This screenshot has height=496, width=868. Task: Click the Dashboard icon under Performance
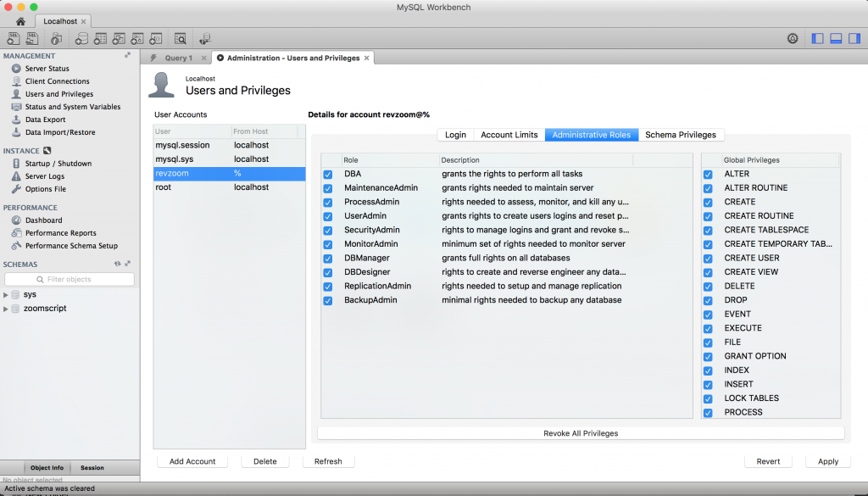tap(16, 220)
